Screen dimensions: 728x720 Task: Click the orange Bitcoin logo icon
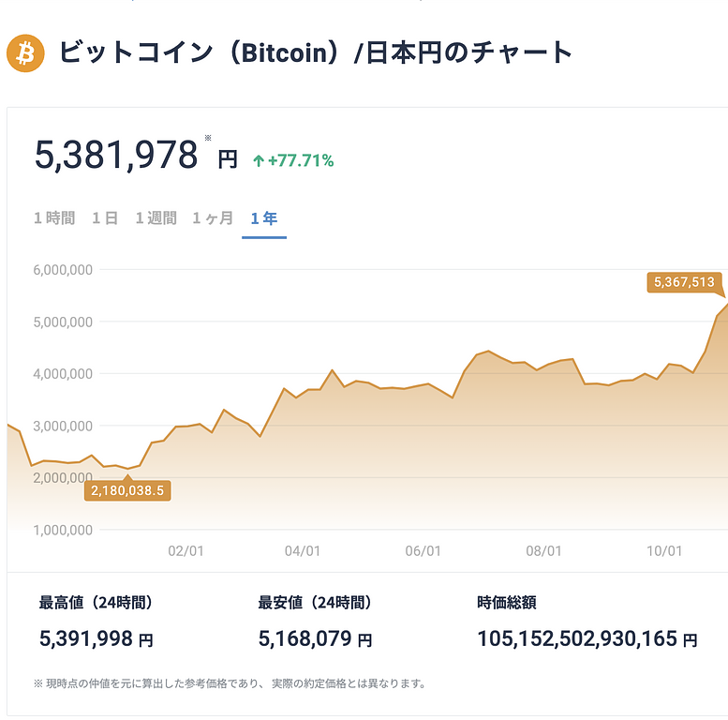click(25, 53)
